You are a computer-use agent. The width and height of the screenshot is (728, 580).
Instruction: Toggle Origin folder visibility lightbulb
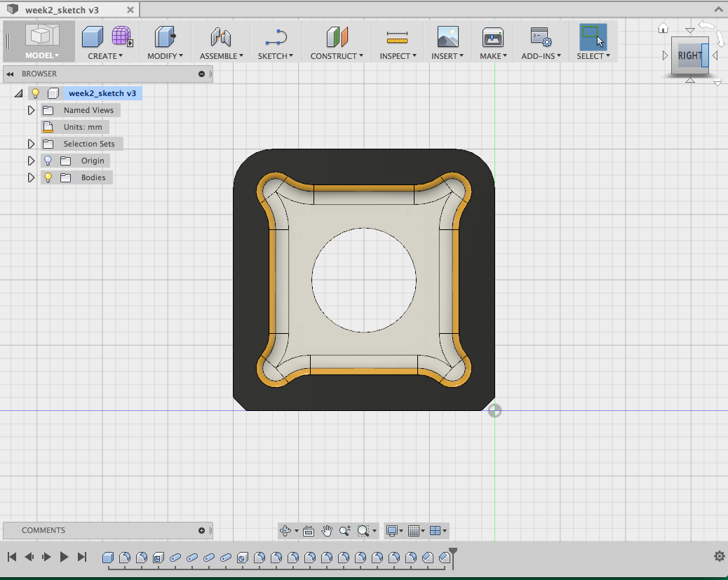point(48,161)
